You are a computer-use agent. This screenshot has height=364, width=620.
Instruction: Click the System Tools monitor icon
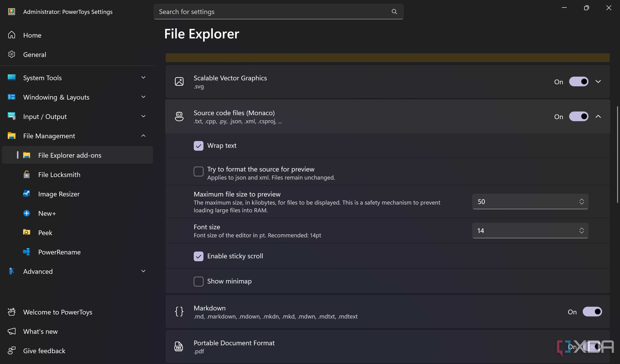click(x=12, y=77)
